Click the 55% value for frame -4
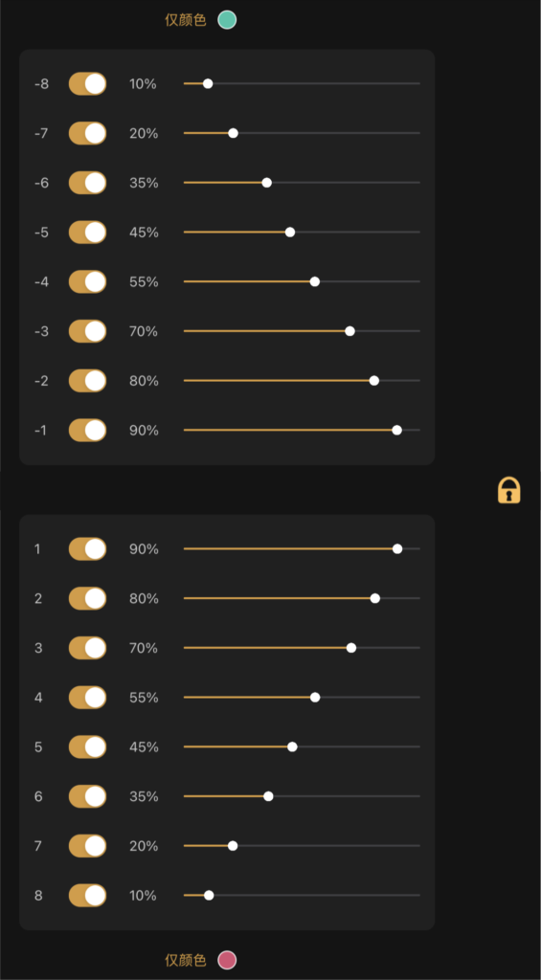This screenshot has width=541, height=980. tap(144, 282)
